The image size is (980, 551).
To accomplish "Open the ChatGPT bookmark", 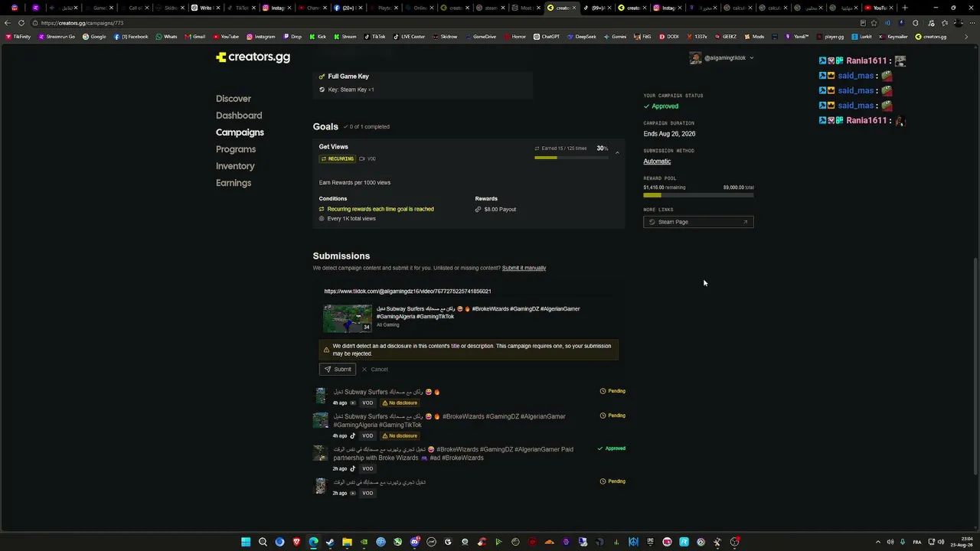I will click(547, 37).
